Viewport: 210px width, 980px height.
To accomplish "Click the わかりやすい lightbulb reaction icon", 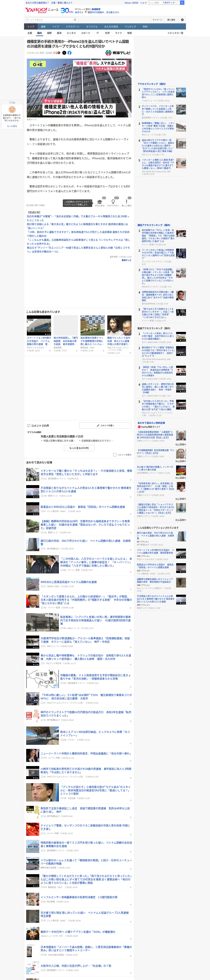I will (113, 202).
